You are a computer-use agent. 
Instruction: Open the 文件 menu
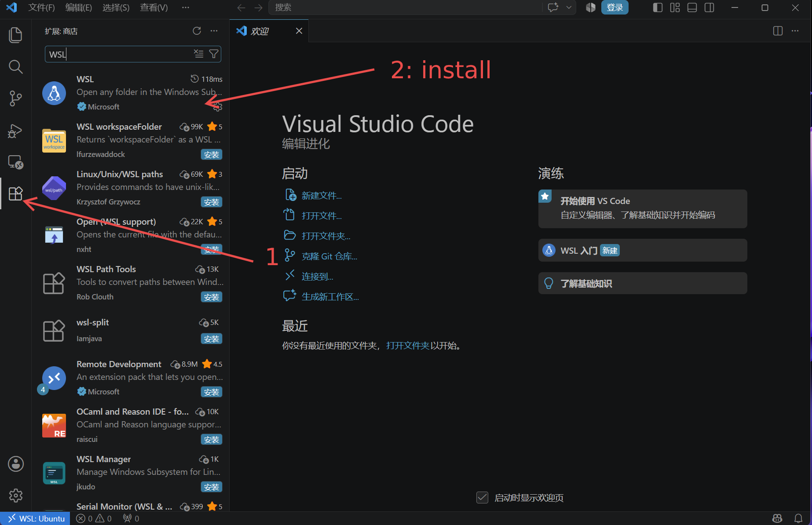click(x=41, y=7)
